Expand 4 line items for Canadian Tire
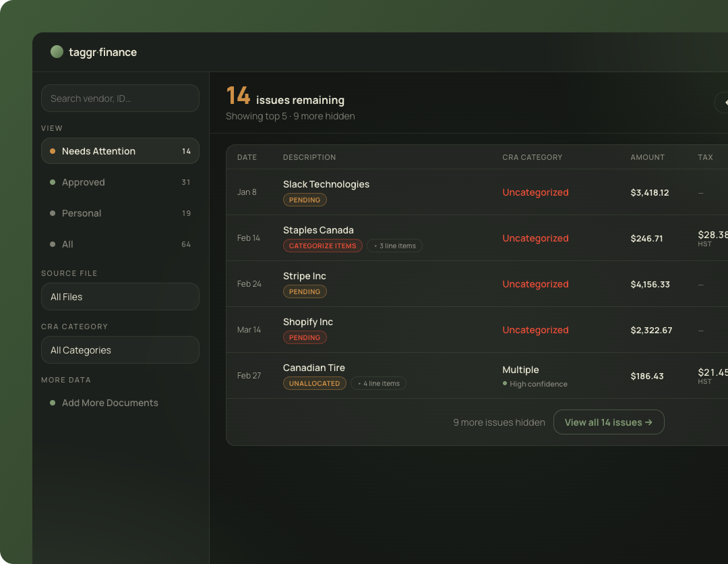Viewport: 728px width, 564px height. coord(378,383)
